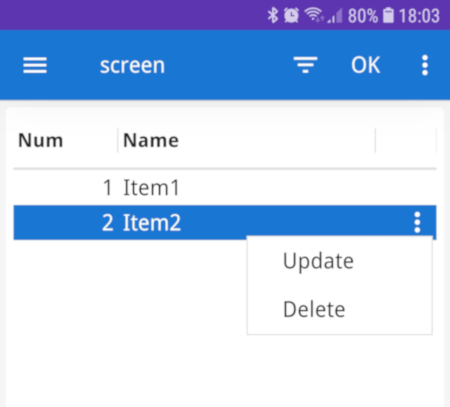Sort by the Num column header

(40, 140)
